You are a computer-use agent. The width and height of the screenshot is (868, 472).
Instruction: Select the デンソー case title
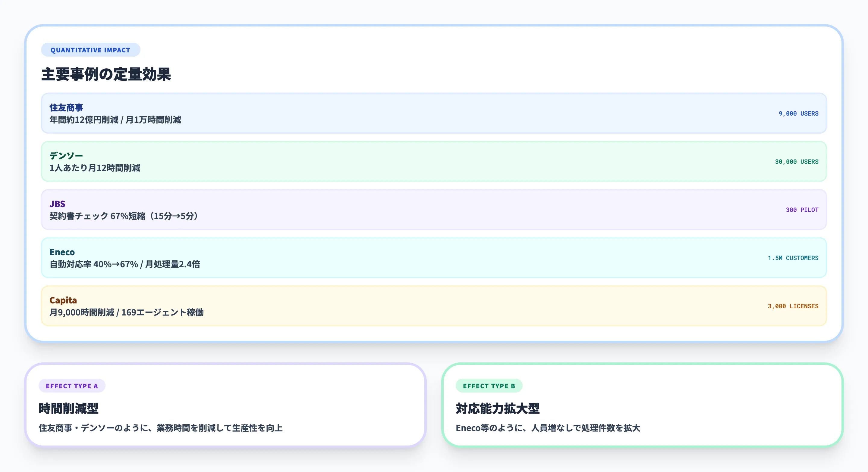click(66, 156)
